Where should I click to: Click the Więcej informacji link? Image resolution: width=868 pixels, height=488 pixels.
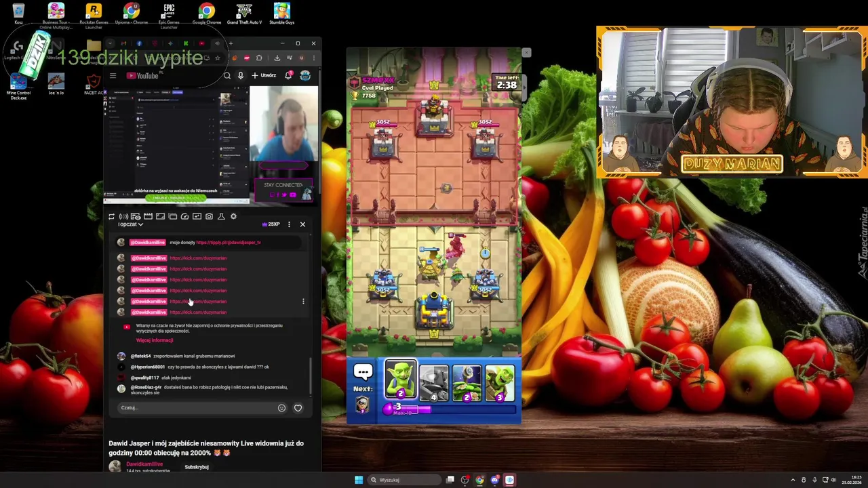pos(155,340)
